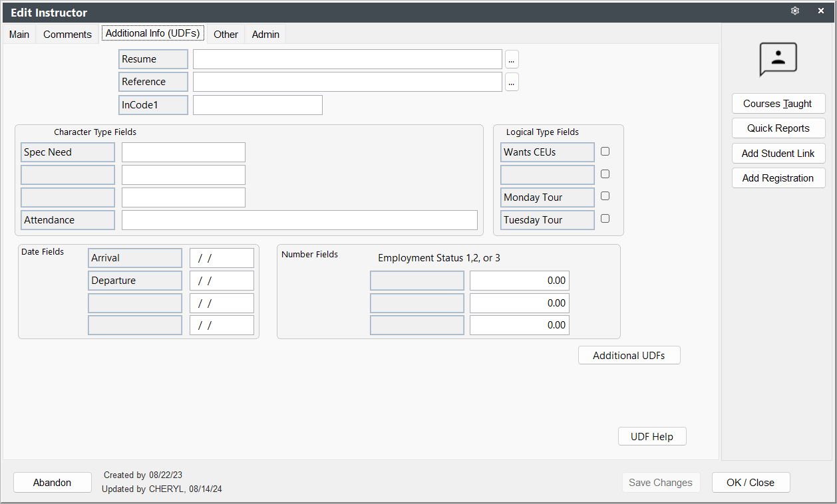Click the Attendance input field

(x=299, y=220)
